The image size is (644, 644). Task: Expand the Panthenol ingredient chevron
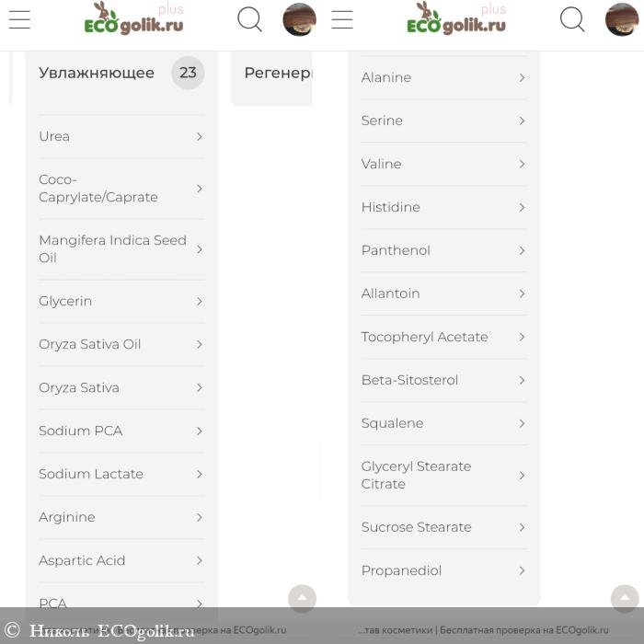coord(522,250)
